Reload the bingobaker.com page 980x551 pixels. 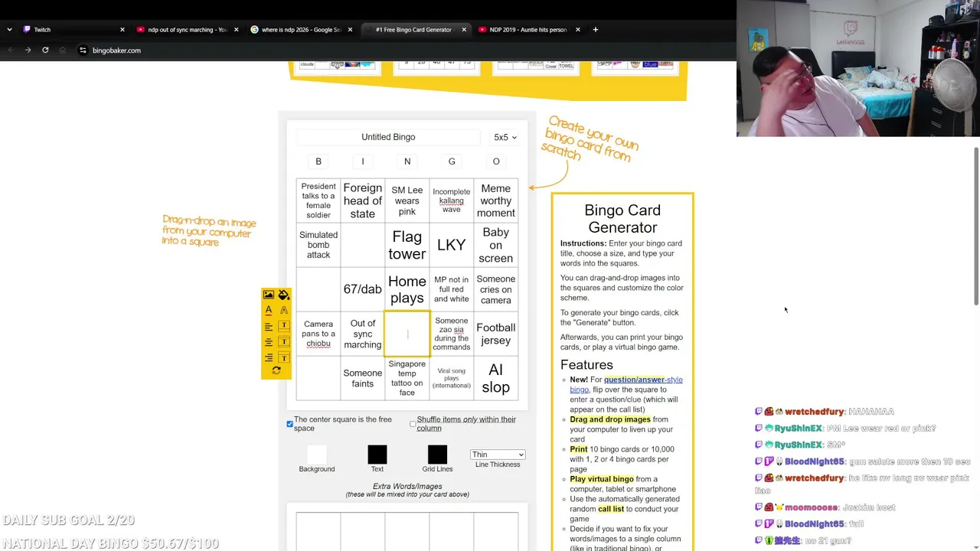pos(45,51)
